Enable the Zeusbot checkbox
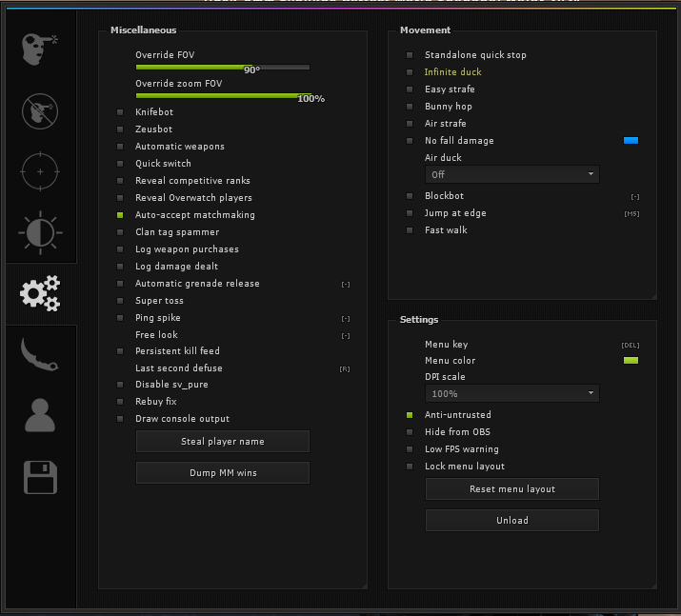 pyautogui.click(x=120, y=129)
